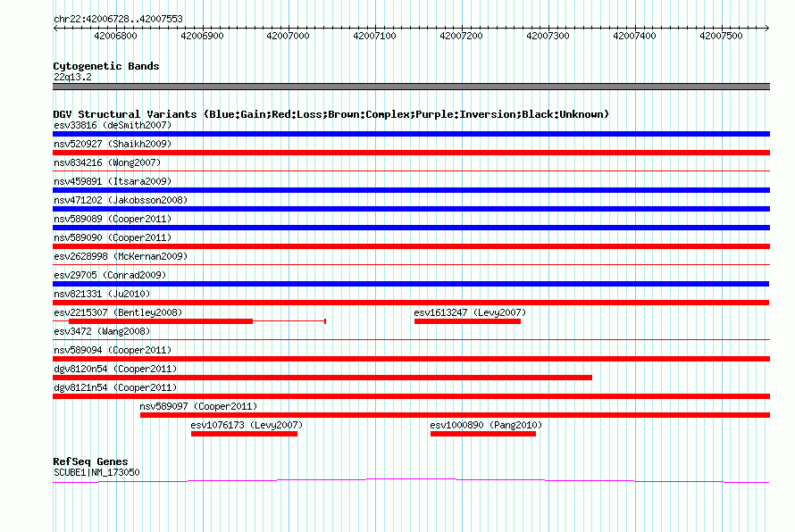Open esv2215307 (Bentley2008) variant label

click(118, 312)
